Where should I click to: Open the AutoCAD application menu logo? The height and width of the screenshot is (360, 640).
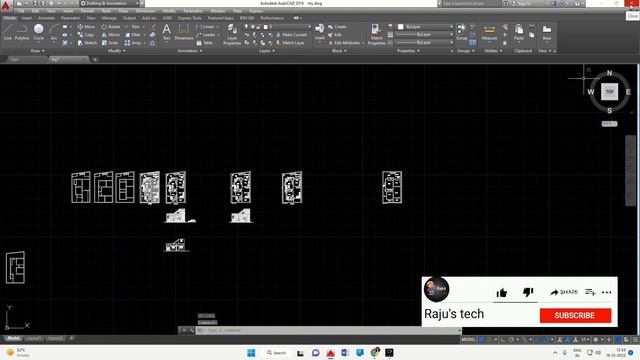point(6,6)
